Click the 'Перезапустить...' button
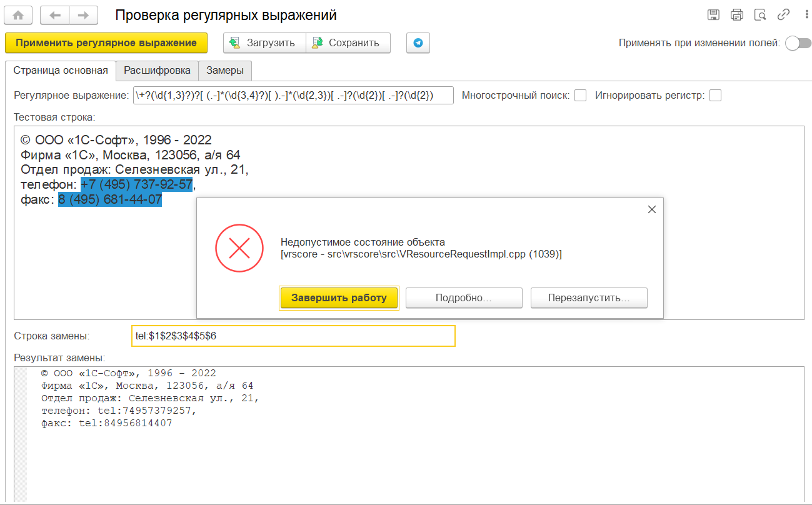This screenshot has width=812, height=505. coord(589,298)
